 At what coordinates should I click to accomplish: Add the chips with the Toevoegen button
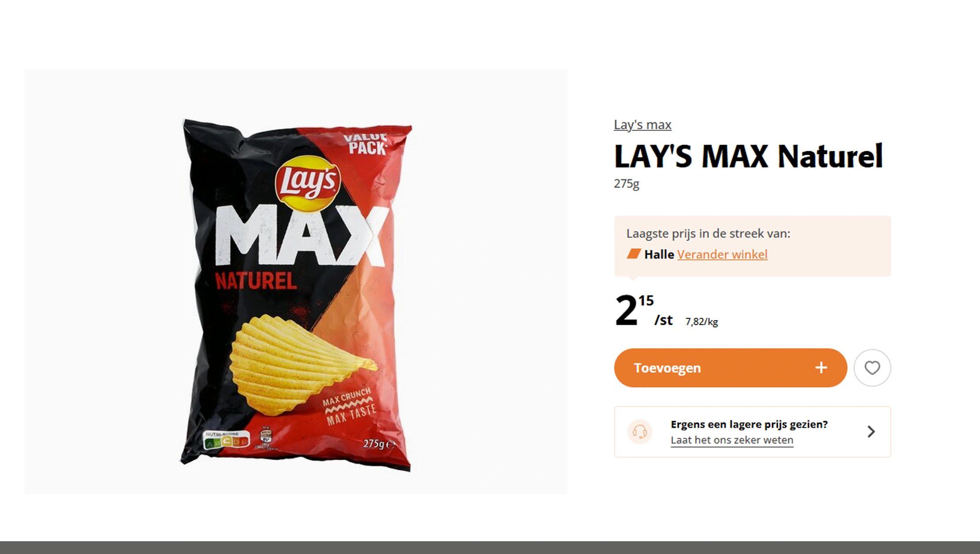[730, 368]
